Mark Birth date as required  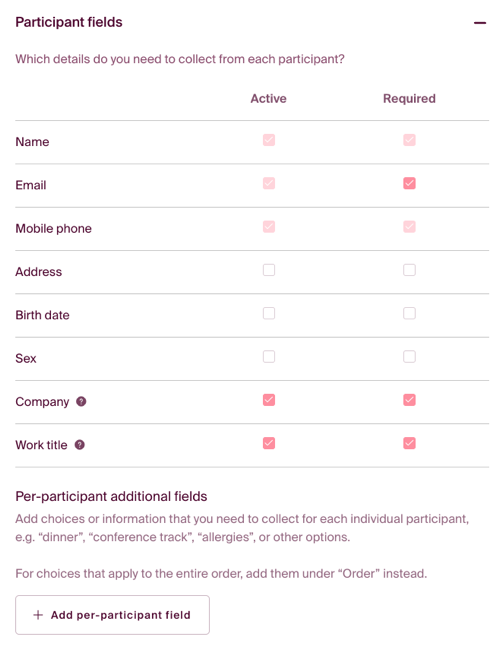pos(409,313)
